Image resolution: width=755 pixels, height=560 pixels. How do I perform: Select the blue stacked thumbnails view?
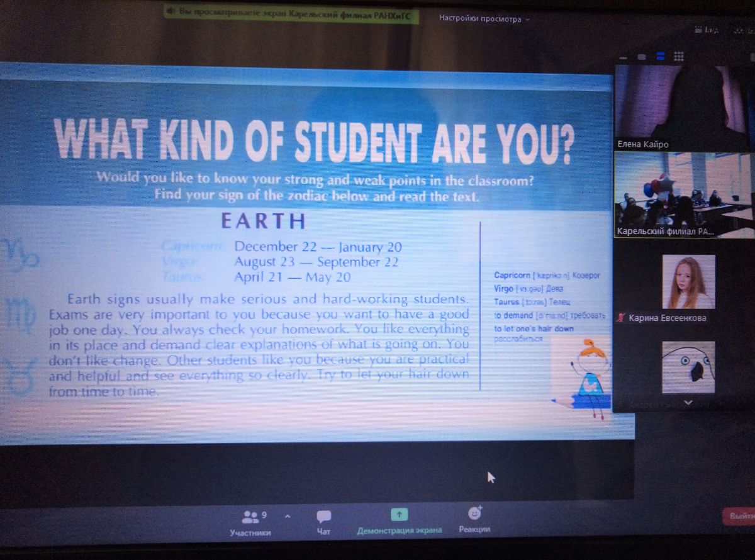pos(660,57)
